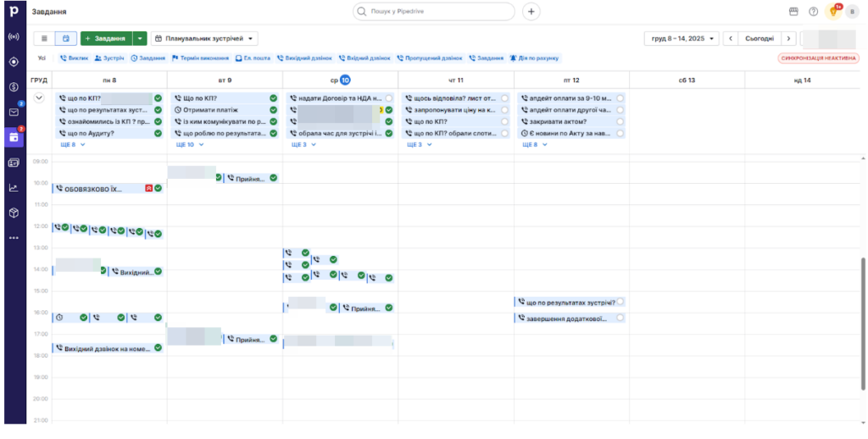Open the Mail envelope icon in the sidebar

click(x=14, y=112)
